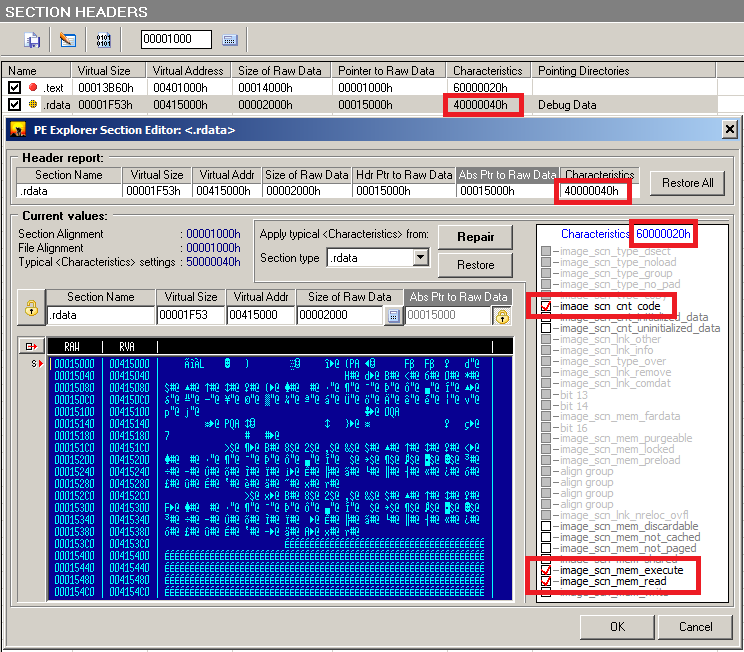This screenshot has height=652, width=744.
Task: Click hex dump row at RAW 00015400
Action: pyautogui.click(x=271, y=556)
